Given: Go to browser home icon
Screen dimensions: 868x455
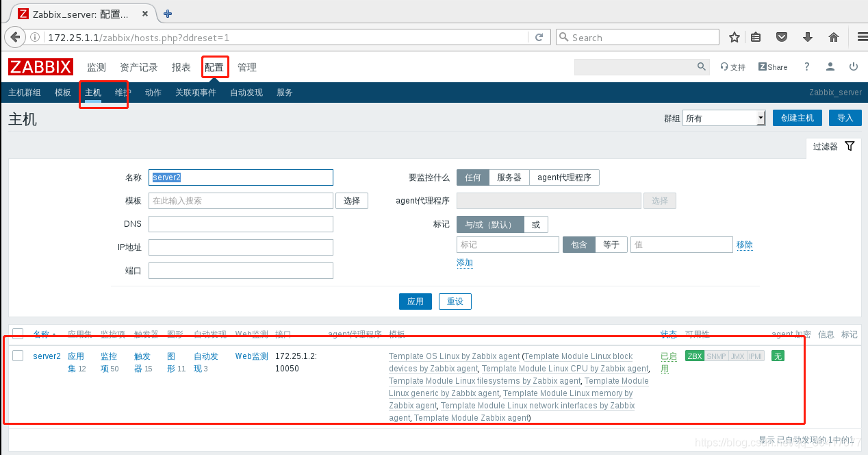Looking at the screenshot, I should [x=834, y=37].
